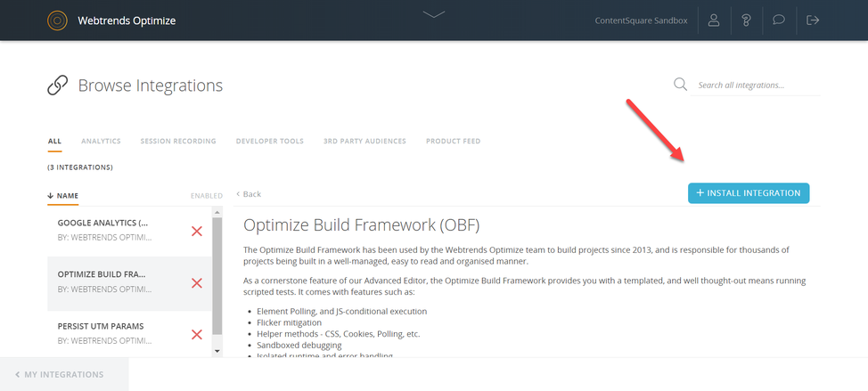The height and width of the screenshot is (391, 868).
Task: Toggle the red X for Google Analytics
Action: pos(197,232)
